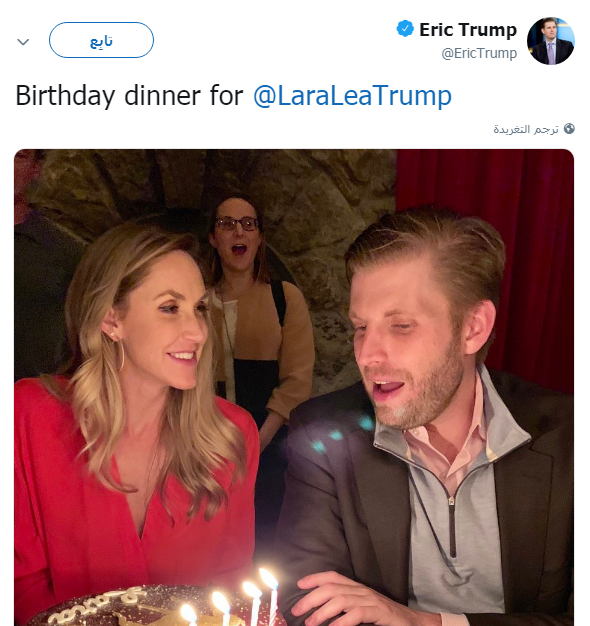This screenshot has width=590, height=626.
Task: Click the globe icon beside translate
Action: tap(569, 129)
